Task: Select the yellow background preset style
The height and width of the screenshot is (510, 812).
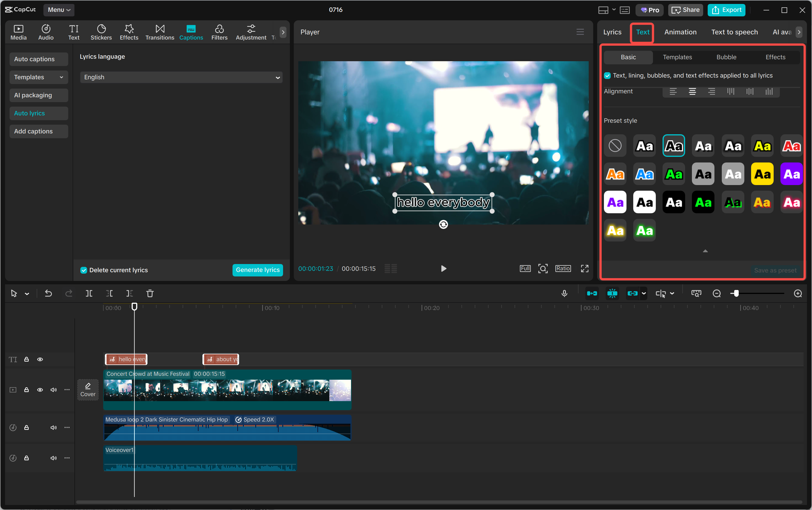Action: pos(762,174)
